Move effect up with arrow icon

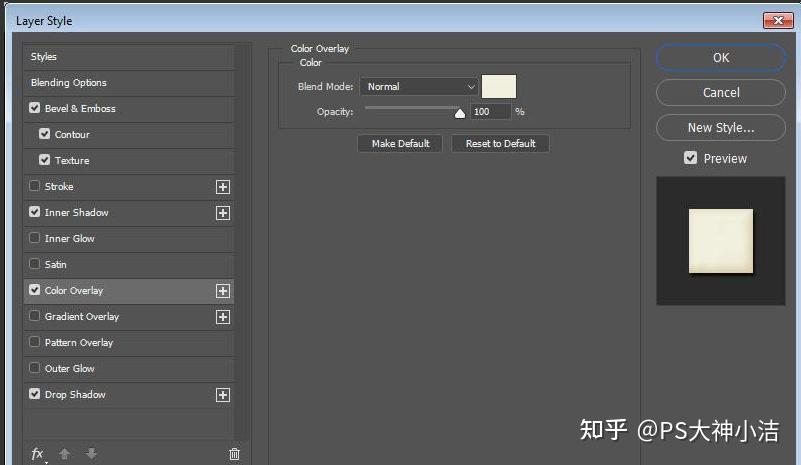click(64, 453)
